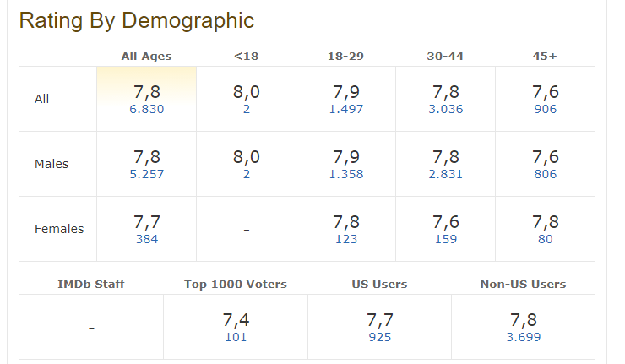The image size is (625, 364).
Task: Open the 3.036 votes link for ages 30-44
Action: pos(446,109)
